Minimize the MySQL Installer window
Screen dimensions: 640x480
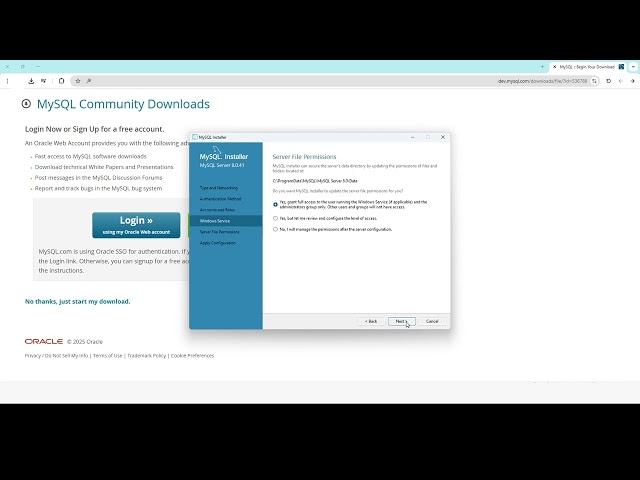(413, 137)
